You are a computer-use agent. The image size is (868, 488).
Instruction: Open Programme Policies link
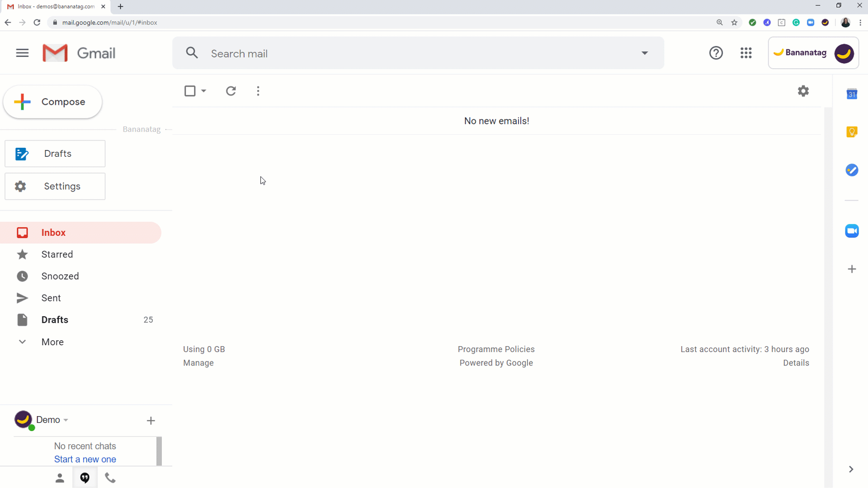(496, 349)
